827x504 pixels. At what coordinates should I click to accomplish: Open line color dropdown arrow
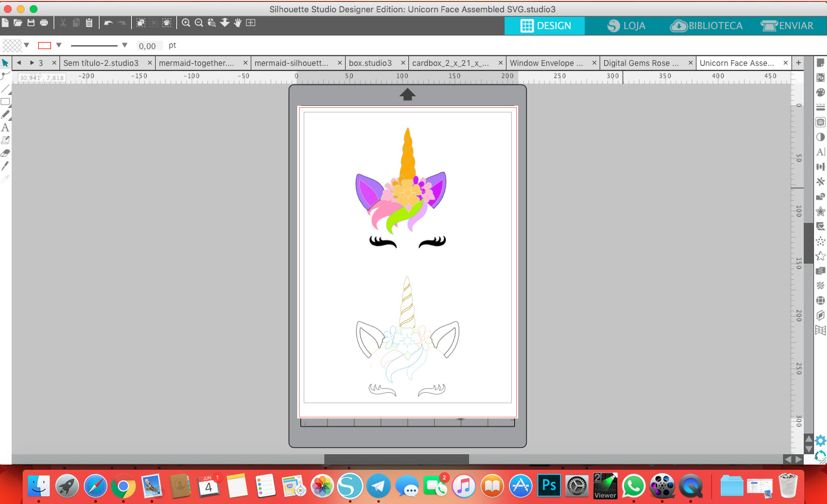click(59, 45)
